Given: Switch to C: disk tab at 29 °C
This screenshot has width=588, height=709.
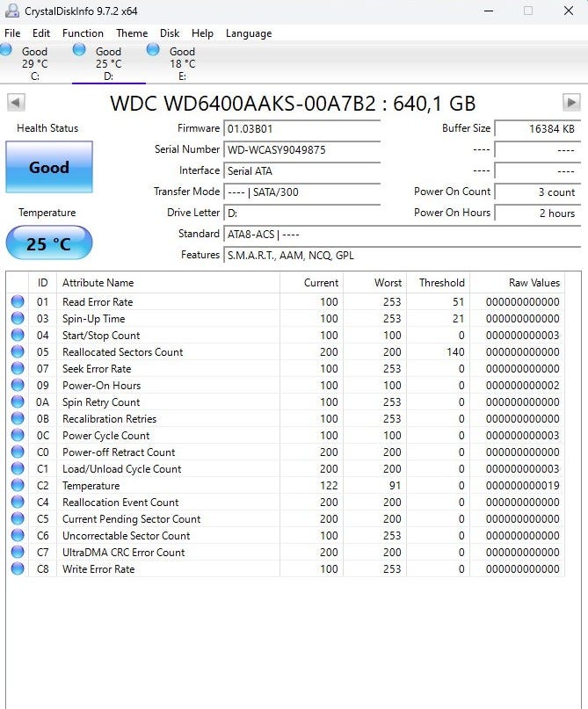Looking at the screenshot, I should tap(35, 63).
